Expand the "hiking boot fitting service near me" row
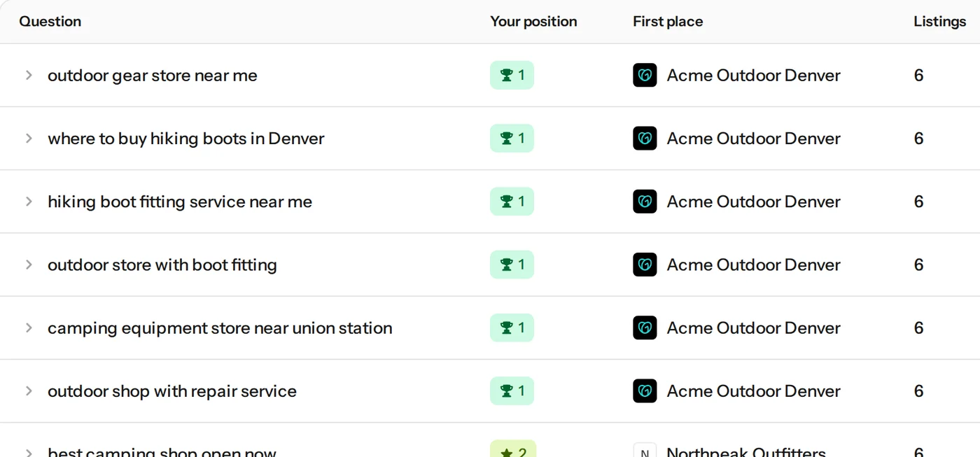This screenshot has width=980, height=457. (x=29, y=202)
